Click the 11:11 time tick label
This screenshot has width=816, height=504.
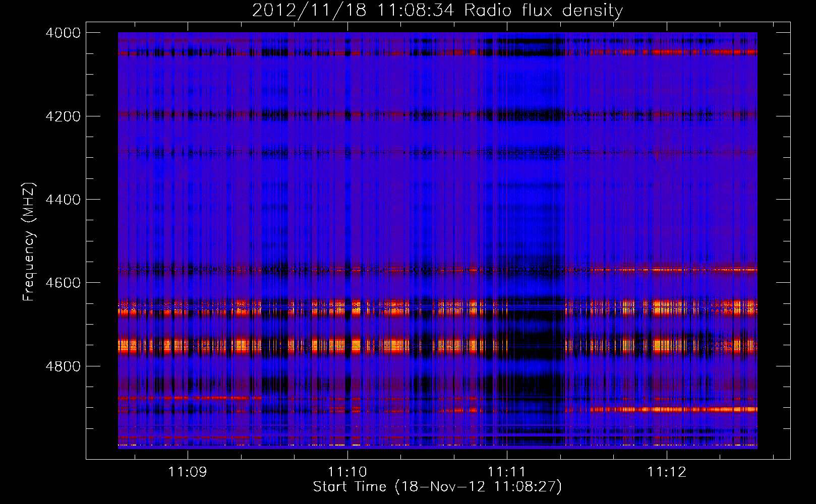507,472
